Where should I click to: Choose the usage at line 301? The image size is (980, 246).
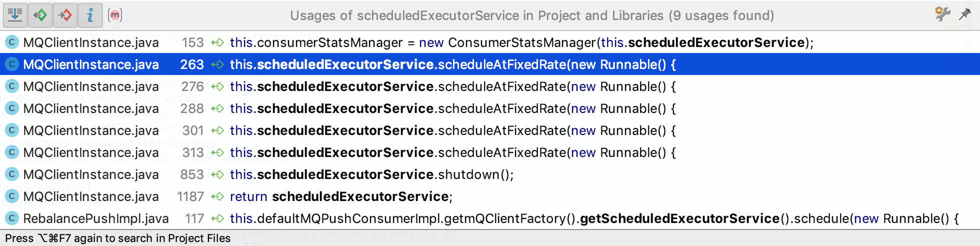pyautogui.click(x=490, y=130)
